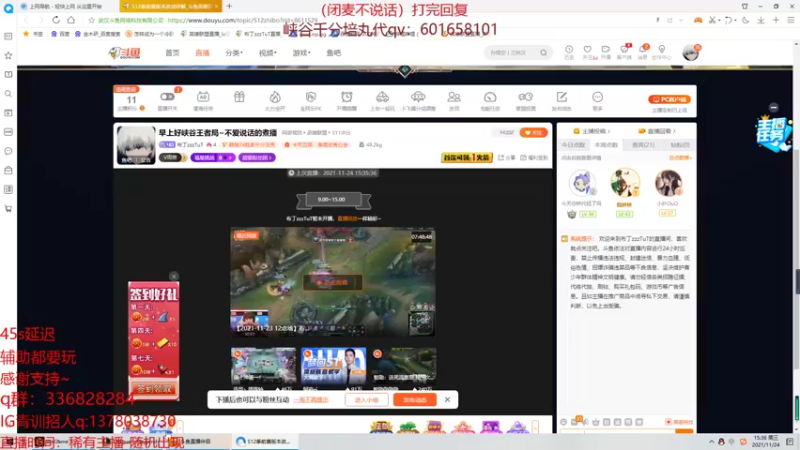This screenshot has width=800, height=450.
Task: Click the orange 关注 follow button
Action: pyautogui.click(x=533, y=133)
